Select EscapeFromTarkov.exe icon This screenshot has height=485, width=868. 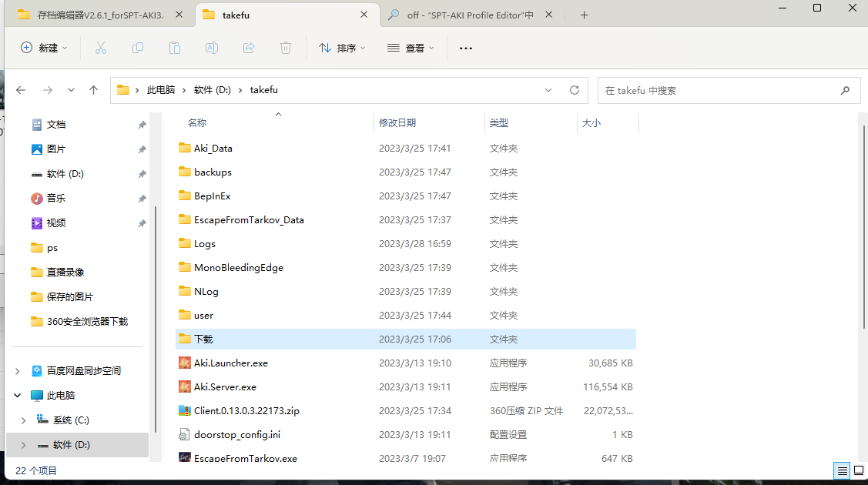184,457
